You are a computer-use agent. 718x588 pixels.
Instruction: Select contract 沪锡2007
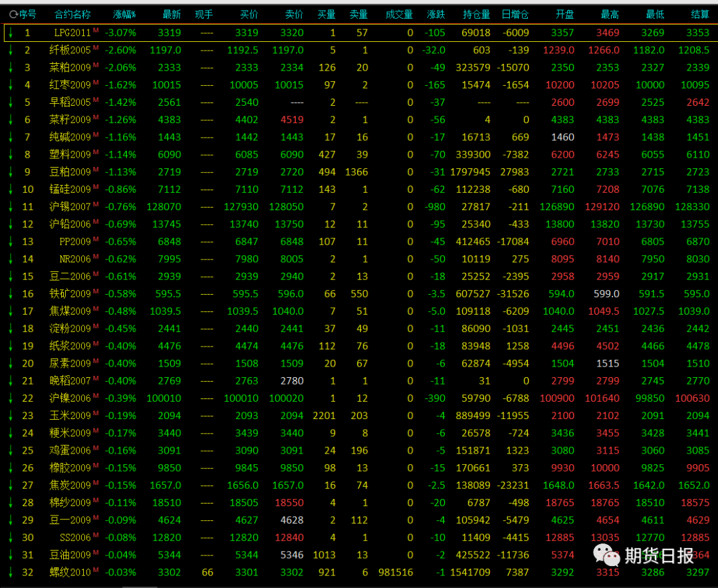coord(70,207)
